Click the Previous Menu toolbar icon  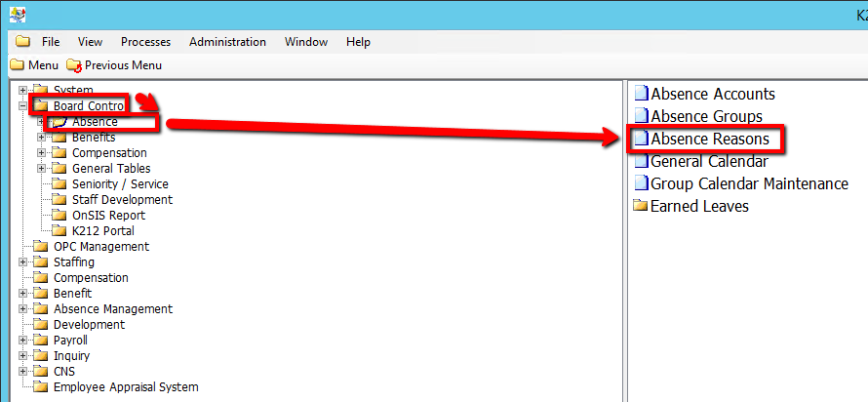[74, 65]
